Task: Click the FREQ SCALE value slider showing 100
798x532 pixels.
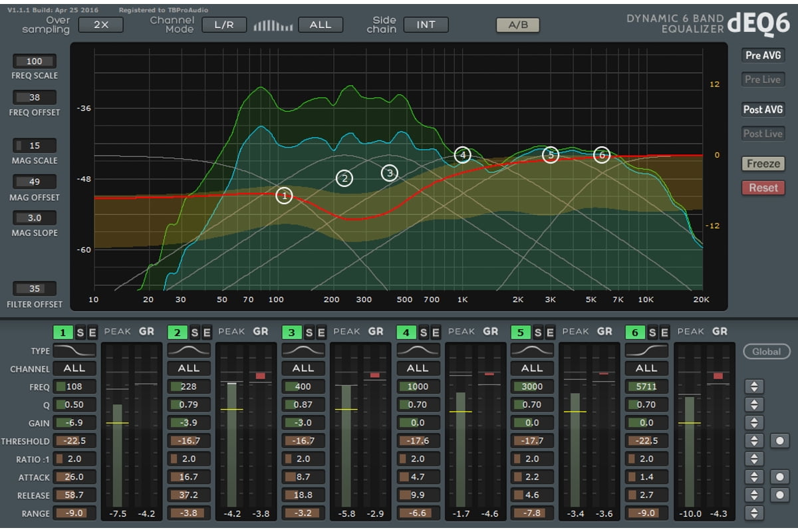Action: coord(35,61)
